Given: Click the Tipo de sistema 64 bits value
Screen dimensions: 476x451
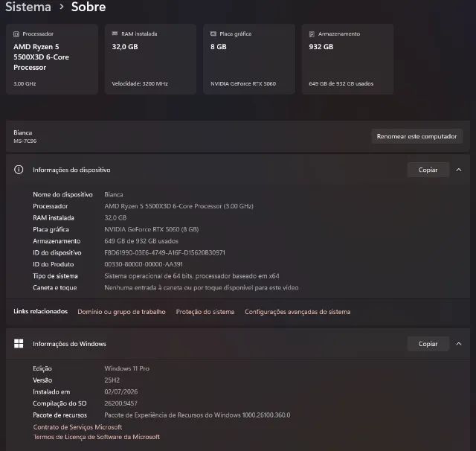Looking at the screenshot, I should coord(192,276).
